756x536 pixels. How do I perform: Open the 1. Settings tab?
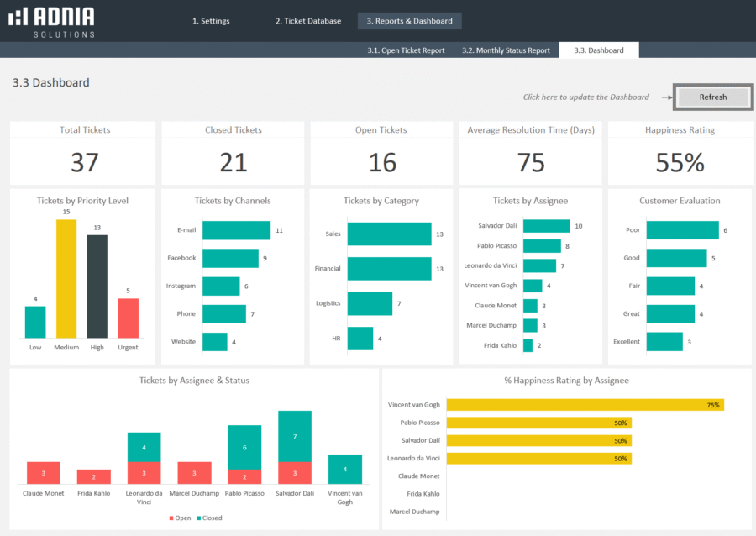[x=211, y=20]
